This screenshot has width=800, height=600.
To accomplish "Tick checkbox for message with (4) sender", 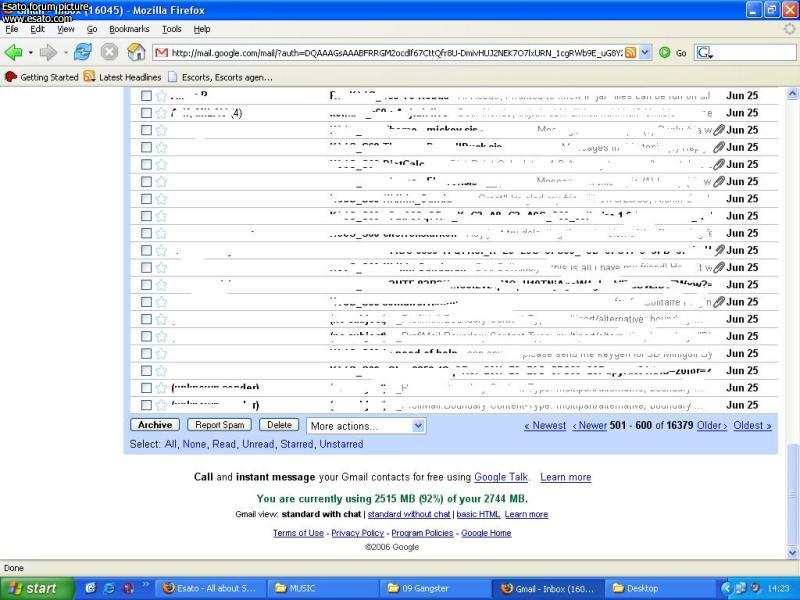I will [146, 113].
